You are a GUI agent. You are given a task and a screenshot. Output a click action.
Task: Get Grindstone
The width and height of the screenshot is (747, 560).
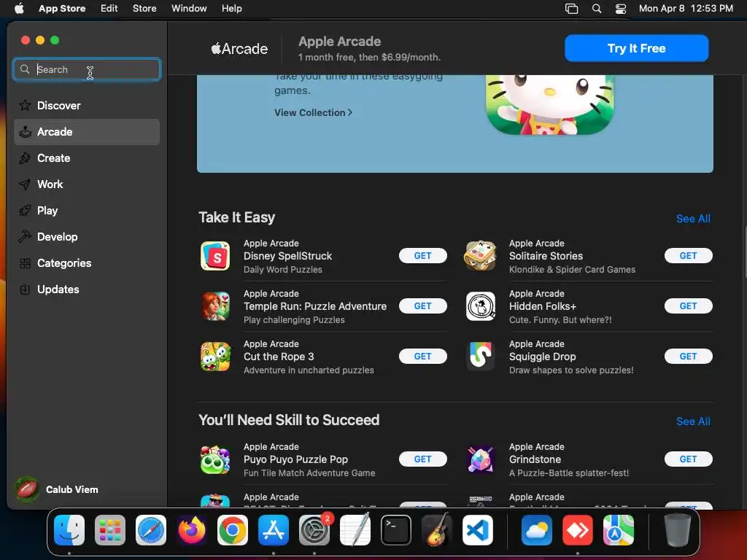[x=688, y=459]
